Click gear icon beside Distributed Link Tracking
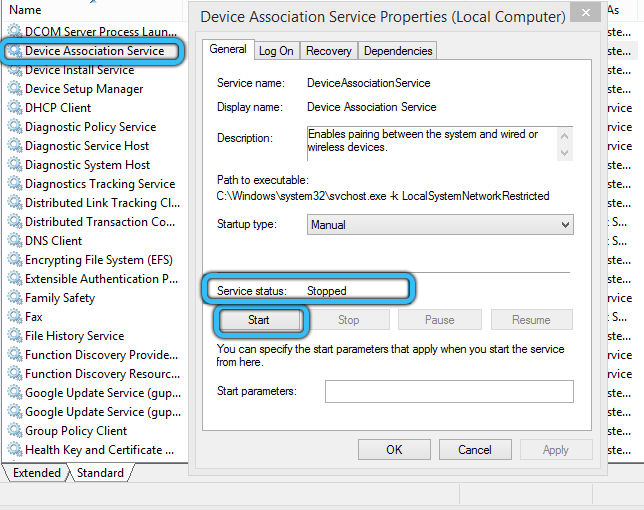This screenshot has width=644, height=510. click(x=15, y=202)
